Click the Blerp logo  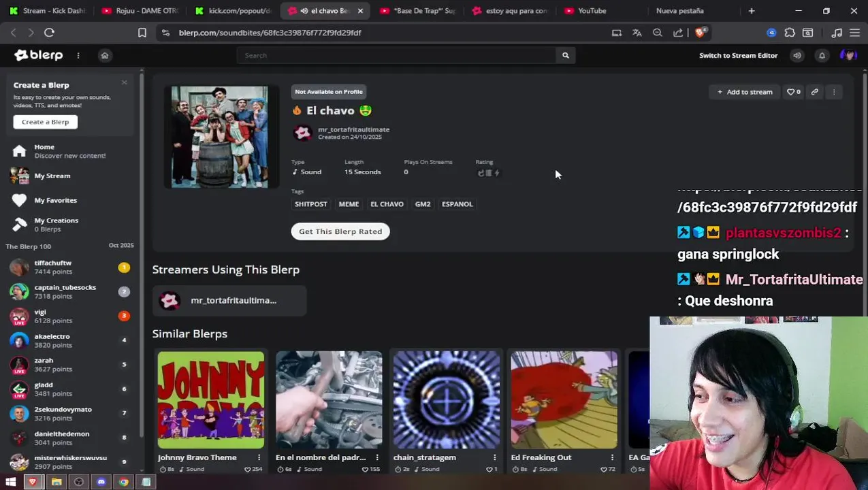39,55
